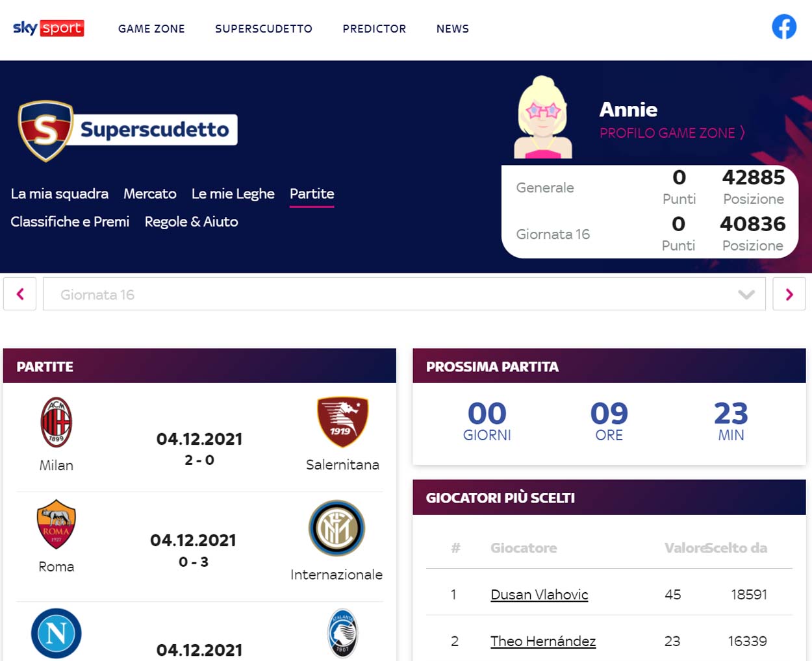
Task: Click the 00 GIORNI countdown value
Action: point(487,414)
